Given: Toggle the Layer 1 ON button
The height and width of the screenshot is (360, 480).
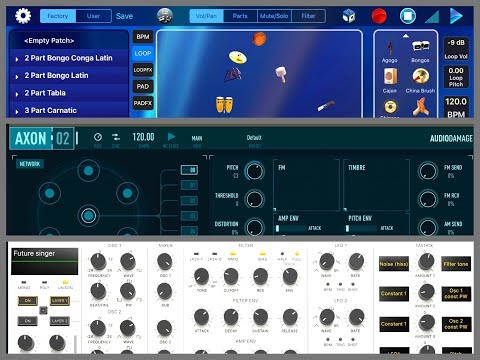Looking at the screenshot, I should pyautogui.click(x=28, y=301).
